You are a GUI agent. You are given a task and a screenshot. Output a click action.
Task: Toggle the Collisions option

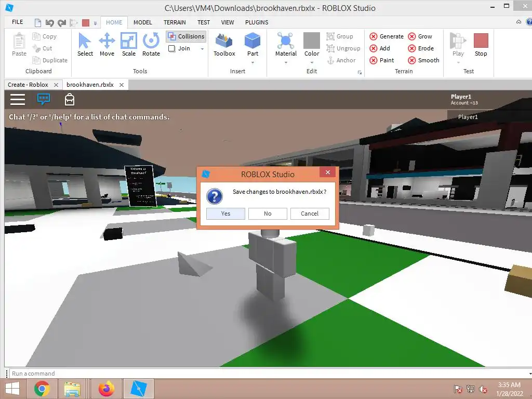pos(187,36)
